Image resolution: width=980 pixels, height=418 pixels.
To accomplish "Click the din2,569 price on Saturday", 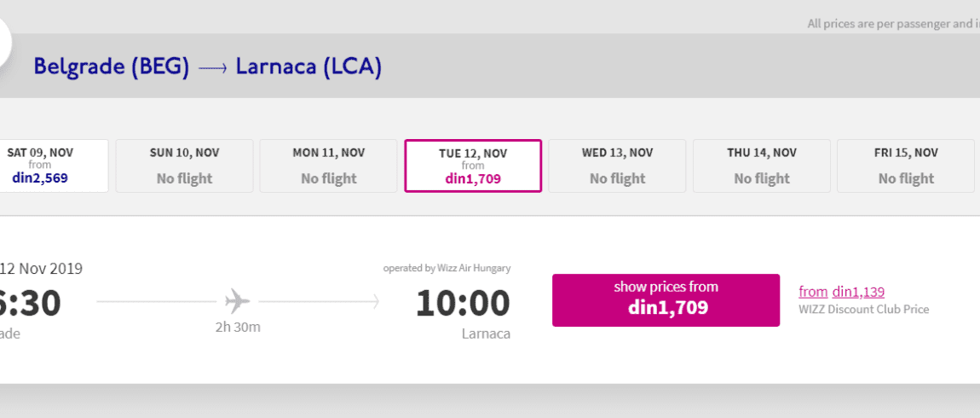I will click(x=40, y=178).
